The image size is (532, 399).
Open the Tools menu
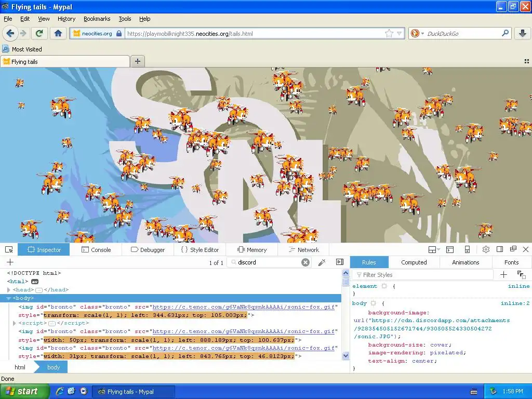(125, 19)
